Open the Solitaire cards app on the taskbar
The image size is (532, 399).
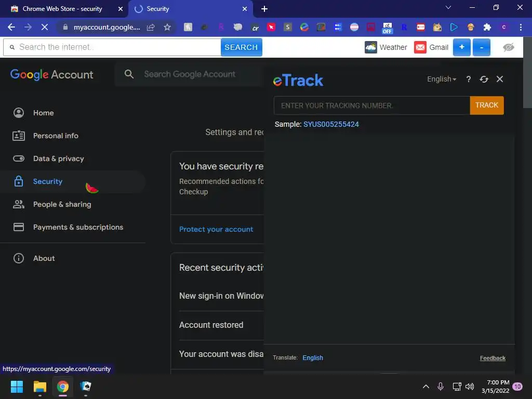[x=86, y=387]
